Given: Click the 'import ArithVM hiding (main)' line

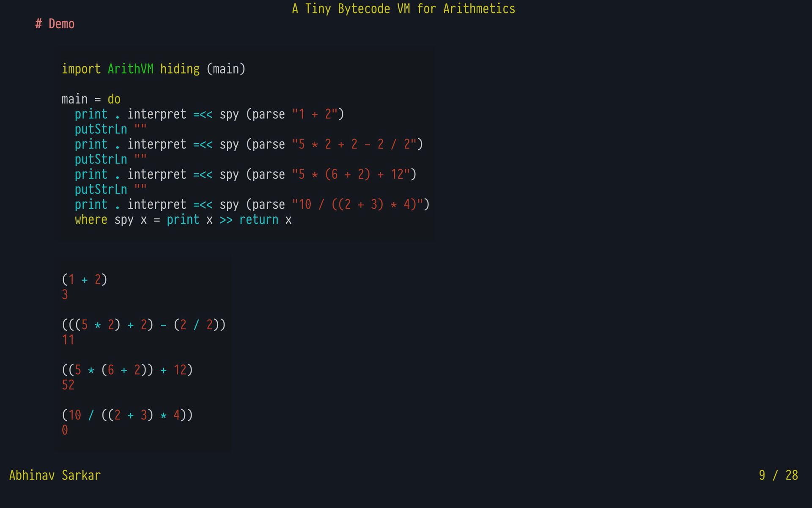Looking at the screenshot, I should (x=153, y=69).
